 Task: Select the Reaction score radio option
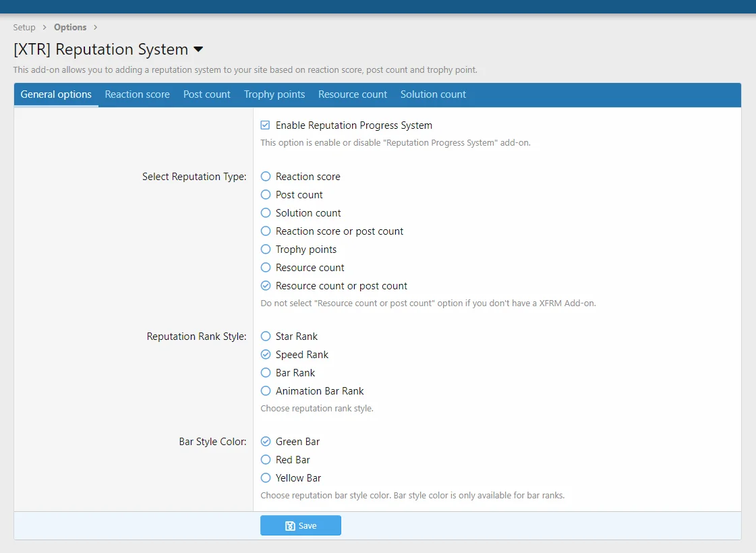[x=266, y=177]
